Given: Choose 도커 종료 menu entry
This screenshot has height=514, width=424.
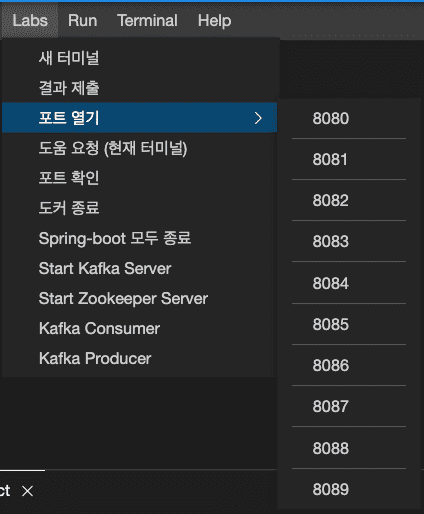Looking at the screenshot, I should pyautogui.click(x=139, y=208).
